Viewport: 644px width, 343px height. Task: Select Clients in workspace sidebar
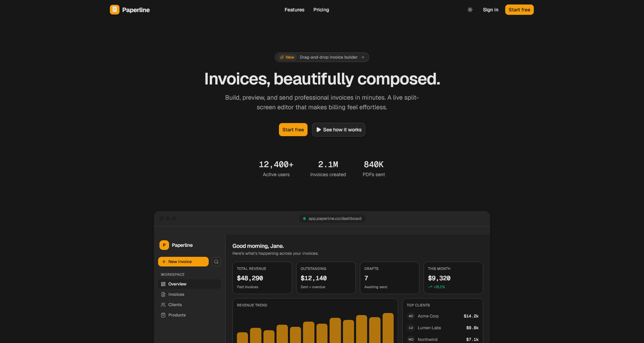(189, 305)
